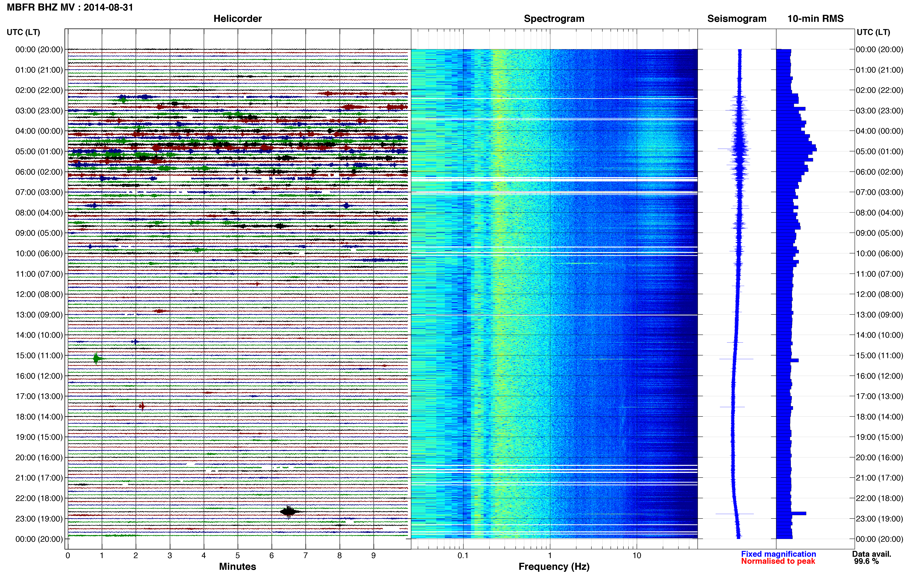924x578 pixels.
Task: Click the minute '9' tick on helicorder axis
Action: tap(373, 555)
